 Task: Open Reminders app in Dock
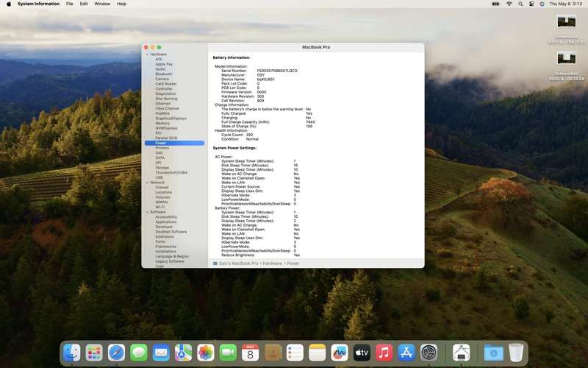(x=295, y=353)
